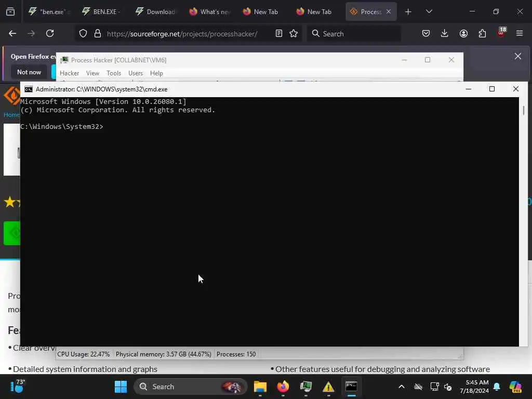Bookmark this page with the star icon

click(x=294, y=33)
